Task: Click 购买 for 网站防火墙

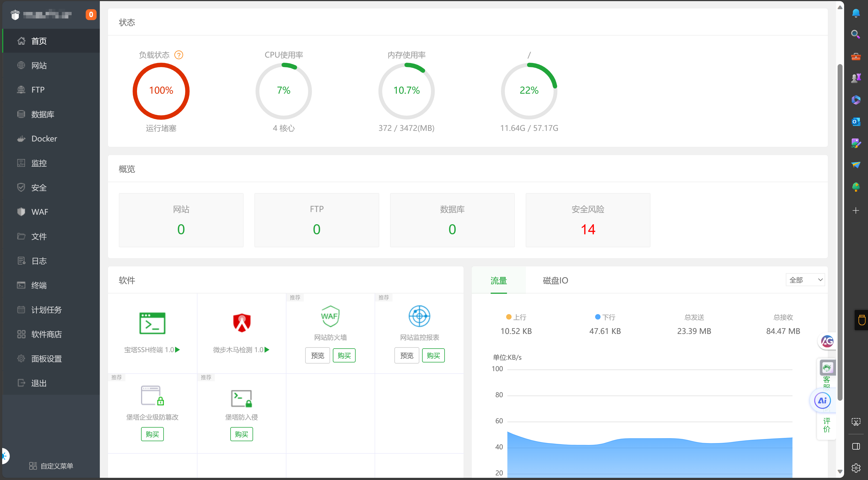Action: 344,356
